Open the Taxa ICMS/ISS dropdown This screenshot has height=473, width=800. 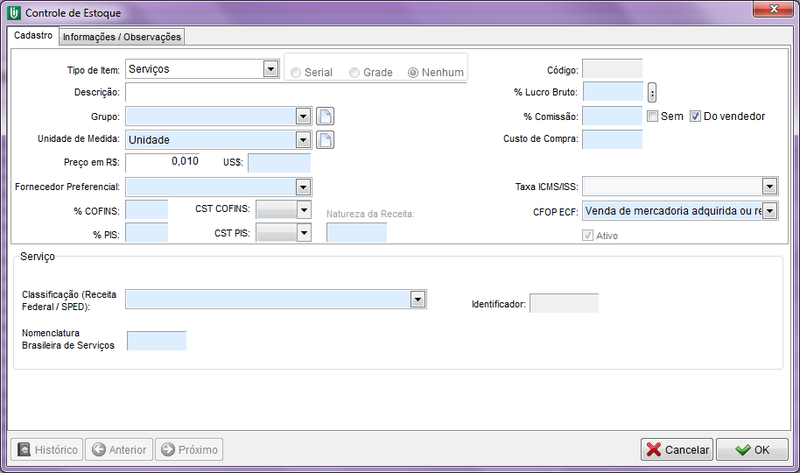coord(769,186)
